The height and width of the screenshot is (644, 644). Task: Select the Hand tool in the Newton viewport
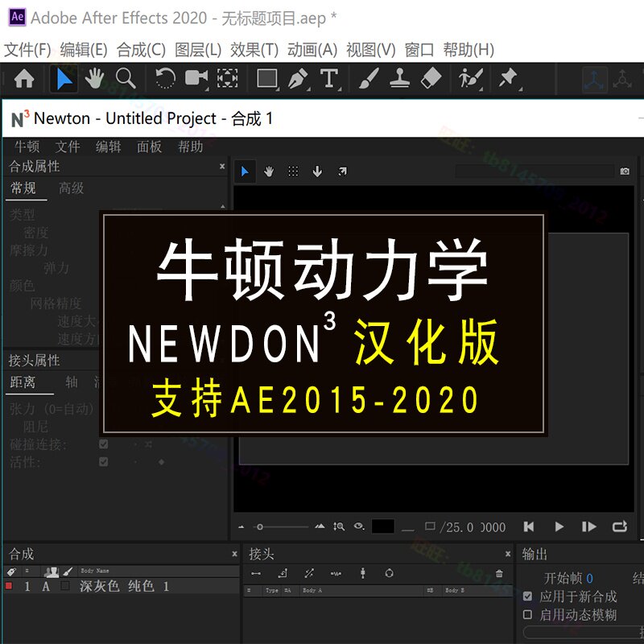(x=268, y=171)
